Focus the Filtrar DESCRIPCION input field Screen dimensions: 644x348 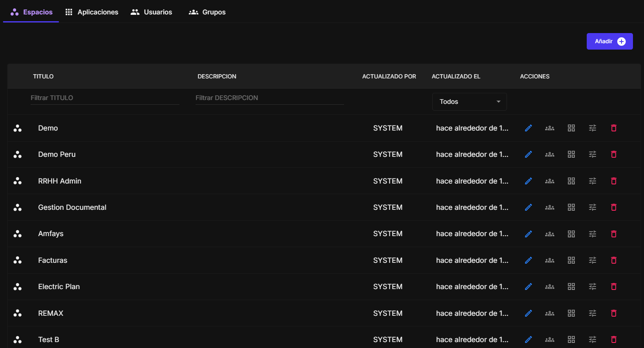coord(269,98)
